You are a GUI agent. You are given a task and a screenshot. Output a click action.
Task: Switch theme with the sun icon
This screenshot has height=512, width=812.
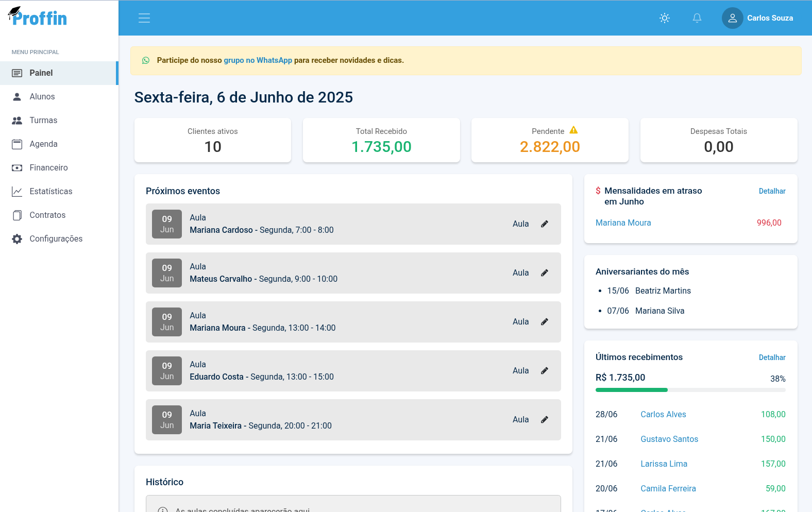[665, 18]
